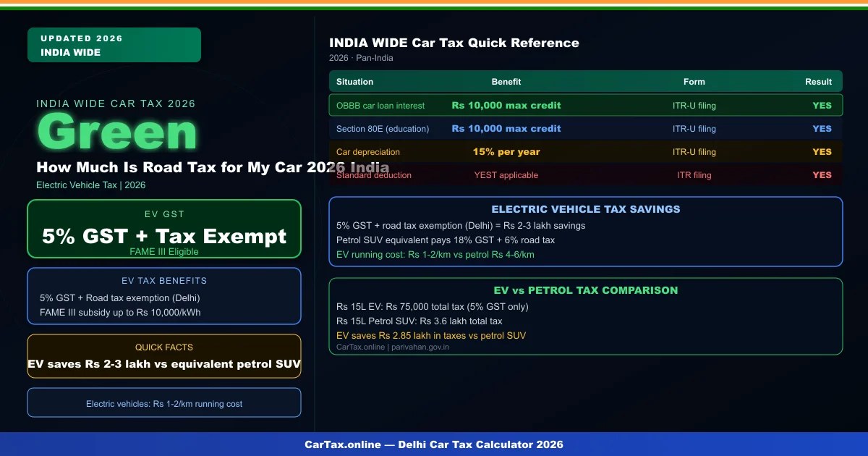Screen dimensions: 868x456
Task: Select 'Car depreciation' row label
Action: [x=368, y=152]
